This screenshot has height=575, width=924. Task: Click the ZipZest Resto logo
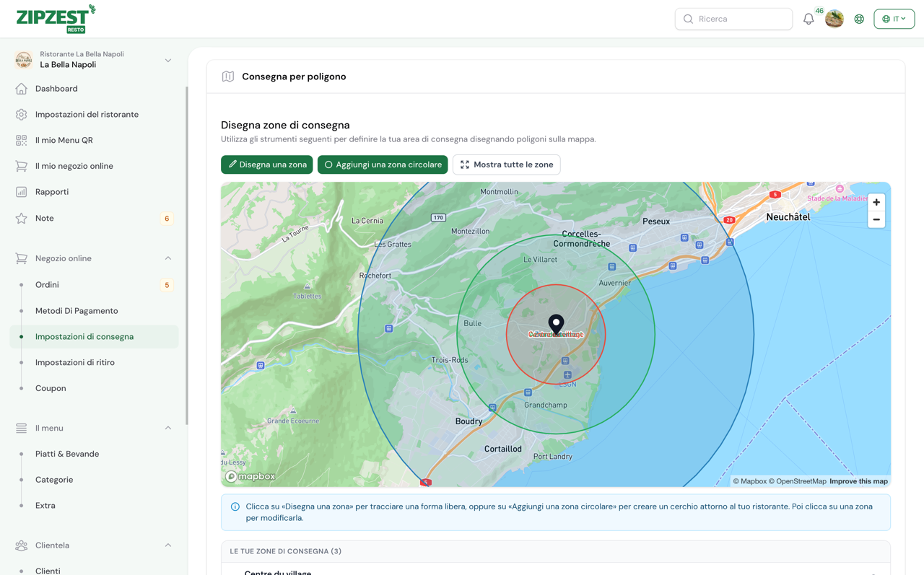coord(56,19)
